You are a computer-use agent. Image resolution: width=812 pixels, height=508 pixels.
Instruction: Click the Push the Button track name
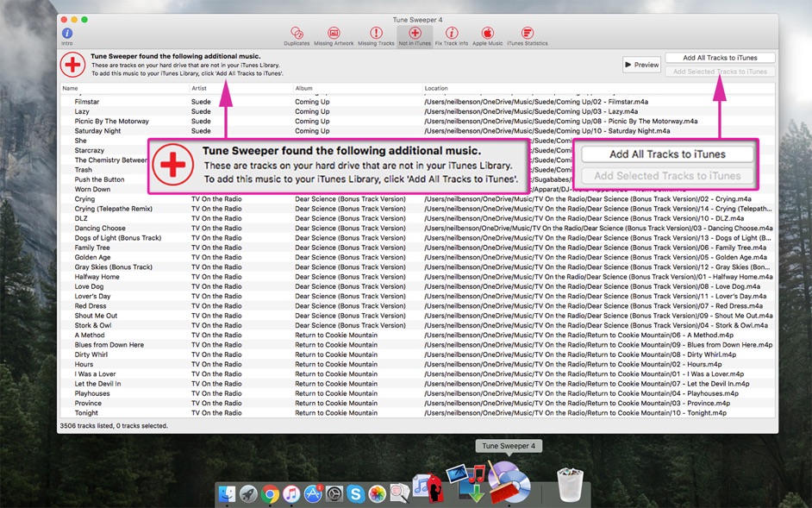point(99,179)
